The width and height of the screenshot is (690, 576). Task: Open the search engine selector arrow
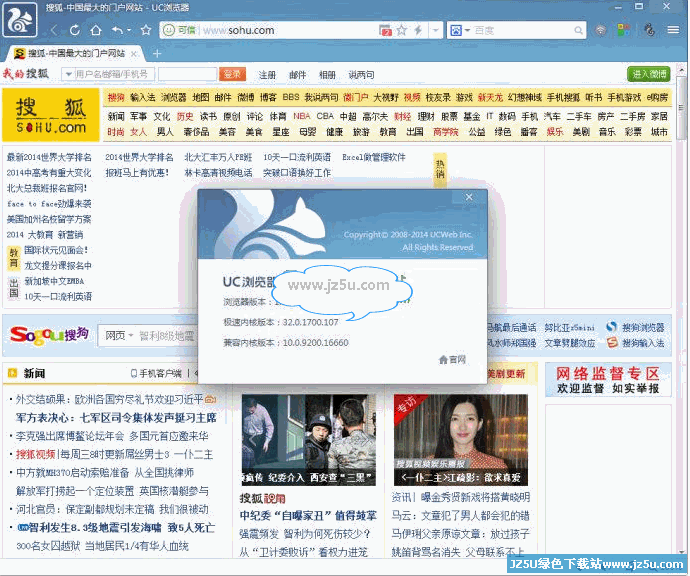(x=467, y=30)
